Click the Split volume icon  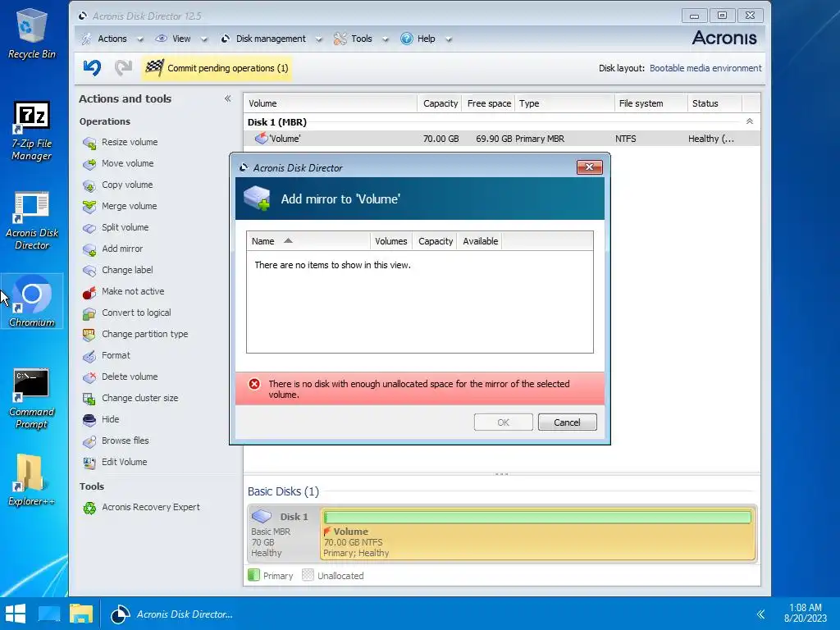tap(89, 228)
